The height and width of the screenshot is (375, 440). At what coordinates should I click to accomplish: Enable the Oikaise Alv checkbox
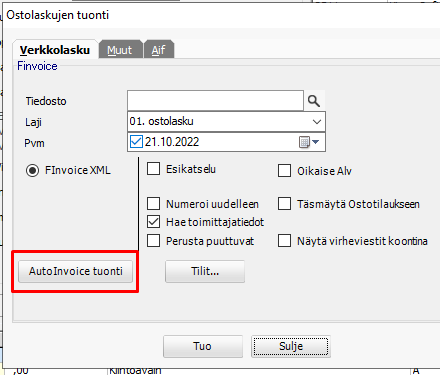(x=284, y=171)
